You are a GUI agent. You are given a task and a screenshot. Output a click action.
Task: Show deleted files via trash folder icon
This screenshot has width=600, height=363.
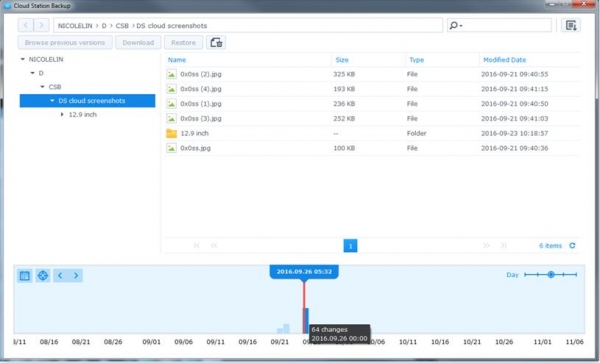(216, 42)
